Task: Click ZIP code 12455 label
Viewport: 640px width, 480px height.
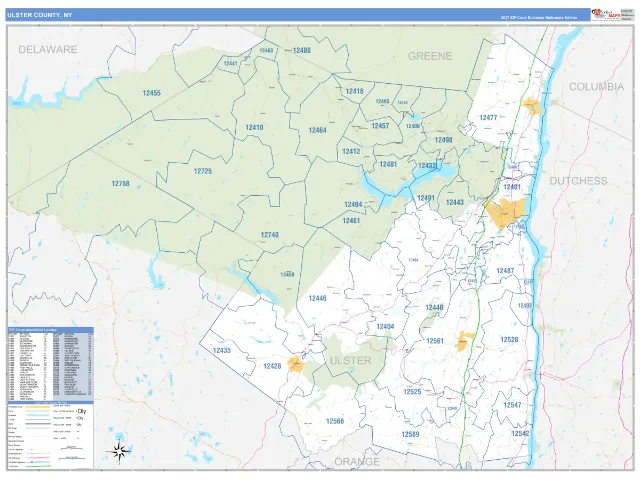Action: pyautogui.click(x=151, y=93)
